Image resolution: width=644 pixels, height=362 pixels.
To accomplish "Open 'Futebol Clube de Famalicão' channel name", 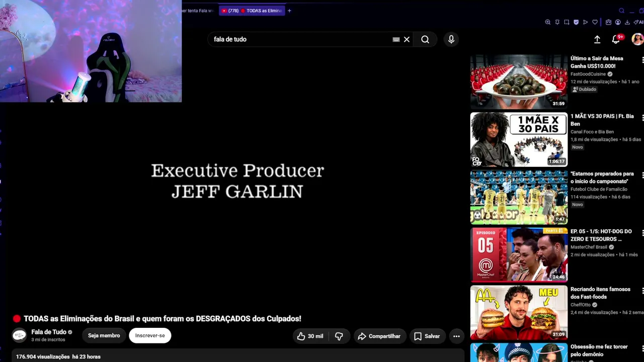I will [x=599, y=190].
